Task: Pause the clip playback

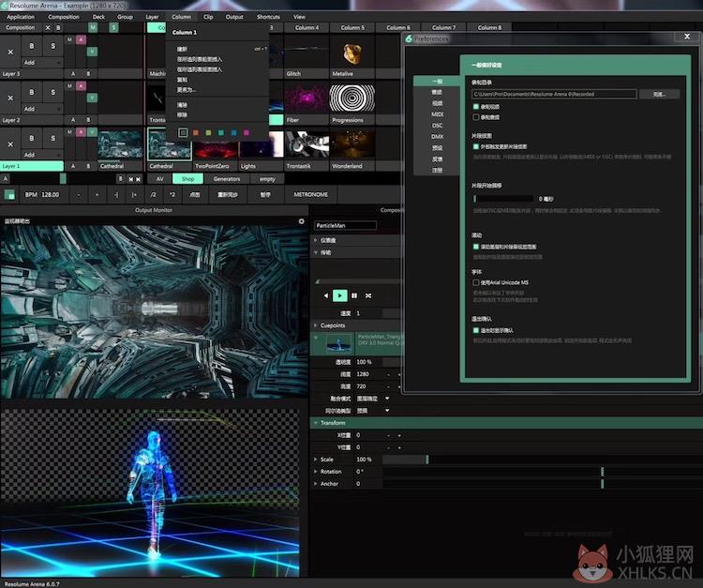Action: click(354, 295)
